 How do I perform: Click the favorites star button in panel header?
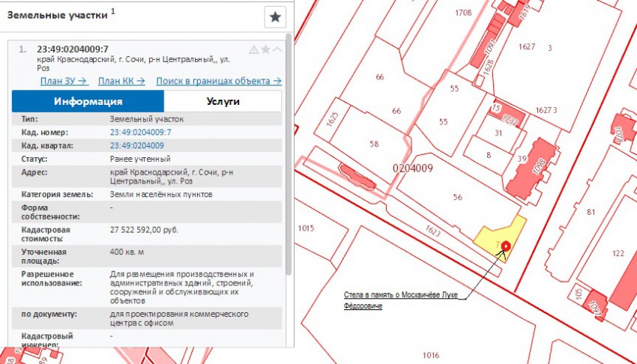(x=275, y=17)
